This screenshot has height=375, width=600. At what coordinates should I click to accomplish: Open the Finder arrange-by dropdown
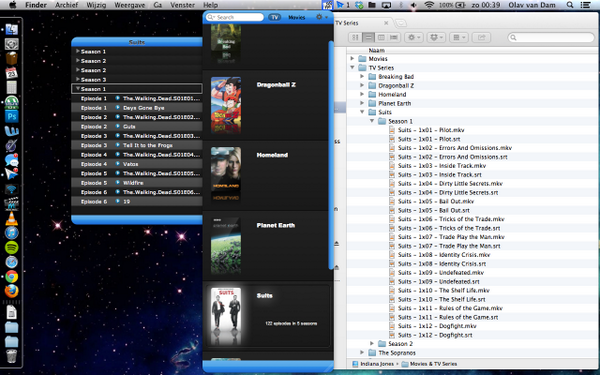(458, 38)
